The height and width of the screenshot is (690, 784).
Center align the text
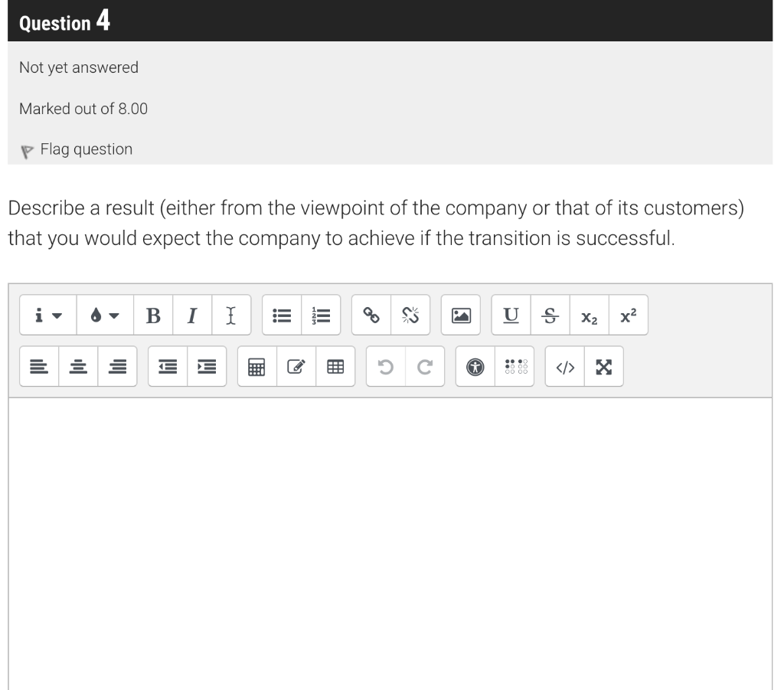78,367
